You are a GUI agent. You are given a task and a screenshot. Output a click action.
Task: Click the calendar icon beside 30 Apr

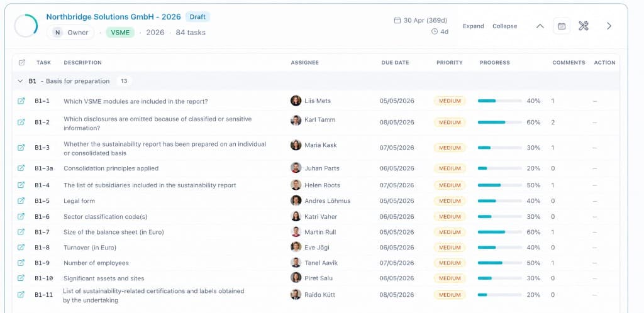pos(397,20)
